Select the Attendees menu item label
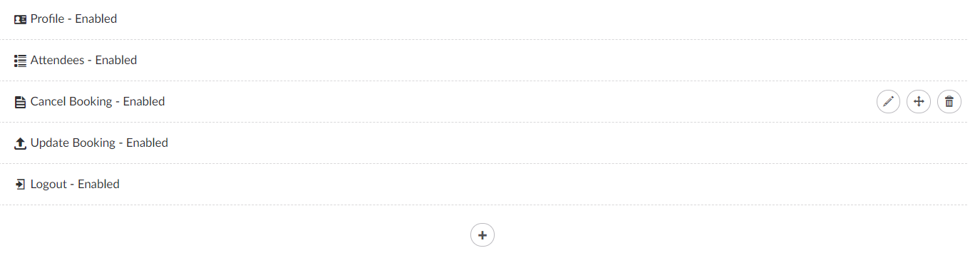 [x=57, y=61]
